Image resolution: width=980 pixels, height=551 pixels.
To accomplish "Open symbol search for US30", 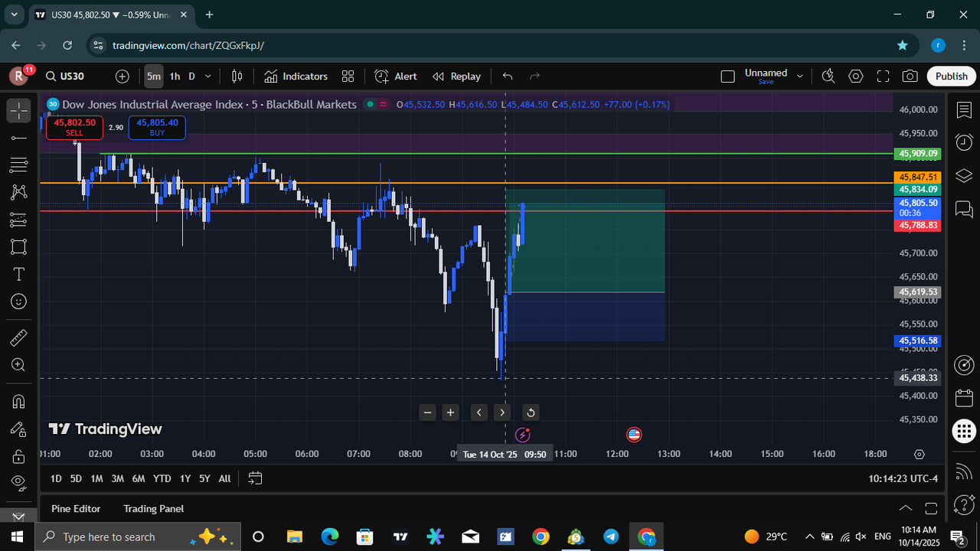I will pos(65,77).
